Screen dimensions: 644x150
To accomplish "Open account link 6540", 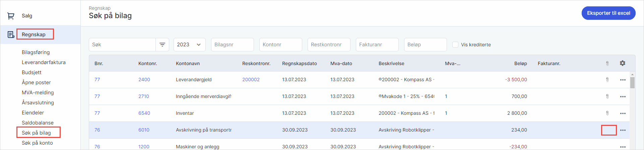I will (144, 113).
